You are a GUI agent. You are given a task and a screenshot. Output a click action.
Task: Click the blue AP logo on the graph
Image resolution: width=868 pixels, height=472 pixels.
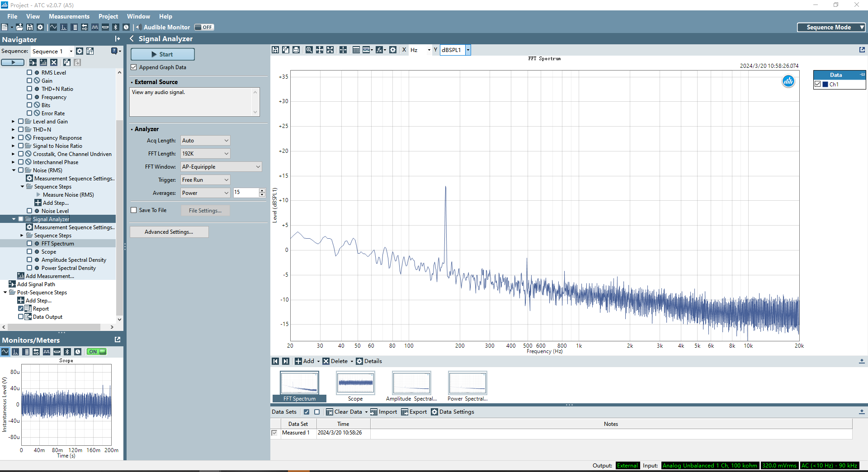(x=788, y=81)
